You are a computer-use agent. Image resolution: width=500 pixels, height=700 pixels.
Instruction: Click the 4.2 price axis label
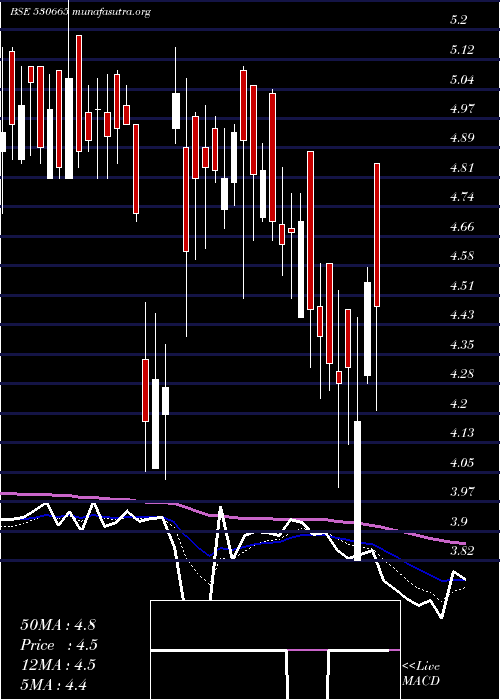point(458,404)
